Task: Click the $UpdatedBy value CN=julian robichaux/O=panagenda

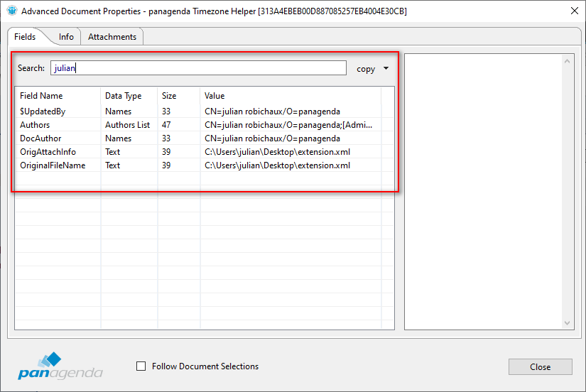Action: point(273,111)
